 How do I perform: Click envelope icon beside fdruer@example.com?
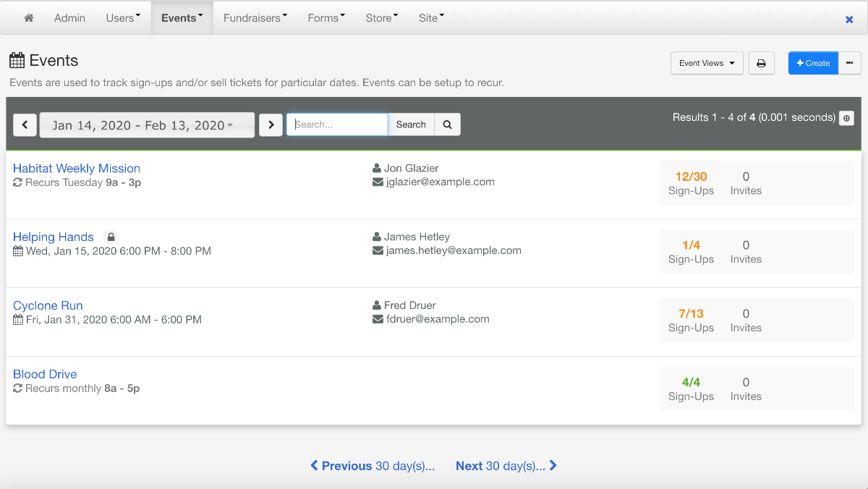(x=378, y=319)
